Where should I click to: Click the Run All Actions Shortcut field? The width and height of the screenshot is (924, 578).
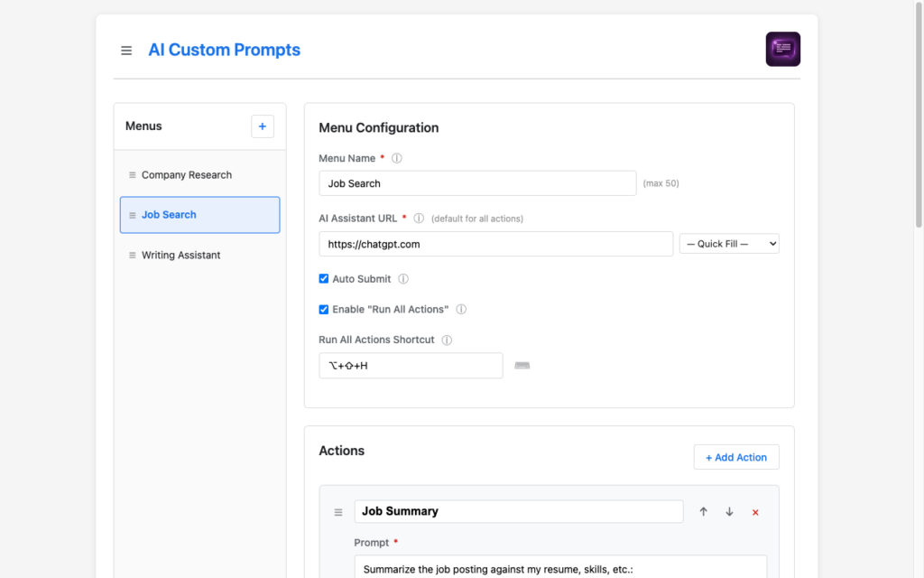pos(411,366)
